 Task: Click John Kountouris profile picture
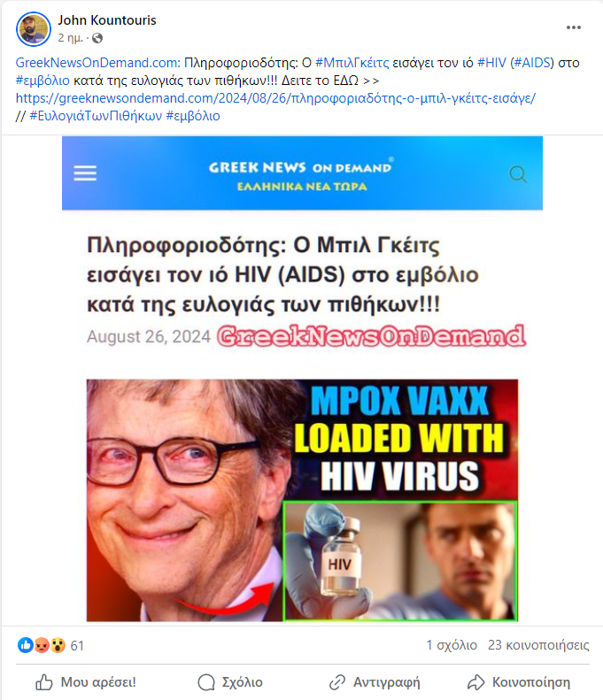(x=34, y=29)
